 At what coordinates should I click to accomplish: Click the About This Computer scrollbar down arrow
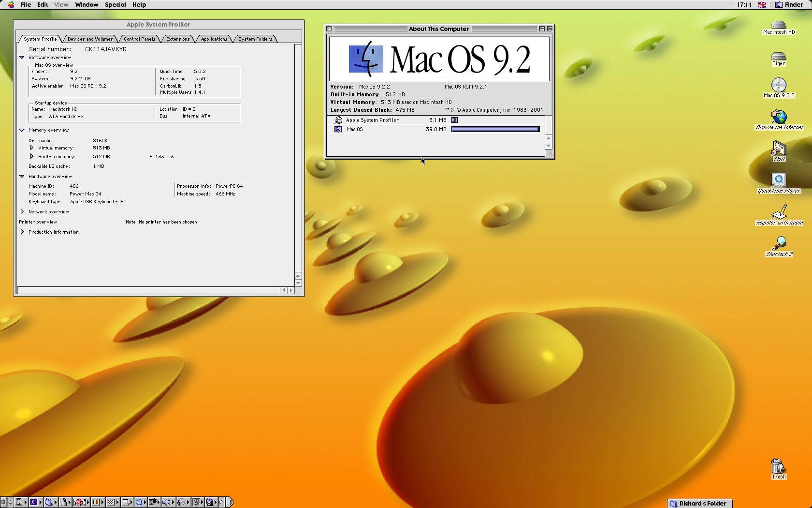click(548, 146)
